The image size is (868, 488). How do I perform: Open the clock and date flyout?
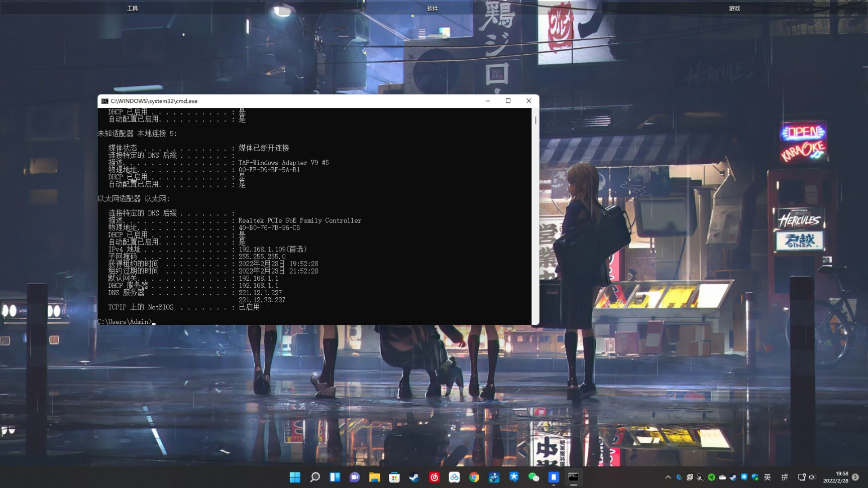[x=836, y=477]
